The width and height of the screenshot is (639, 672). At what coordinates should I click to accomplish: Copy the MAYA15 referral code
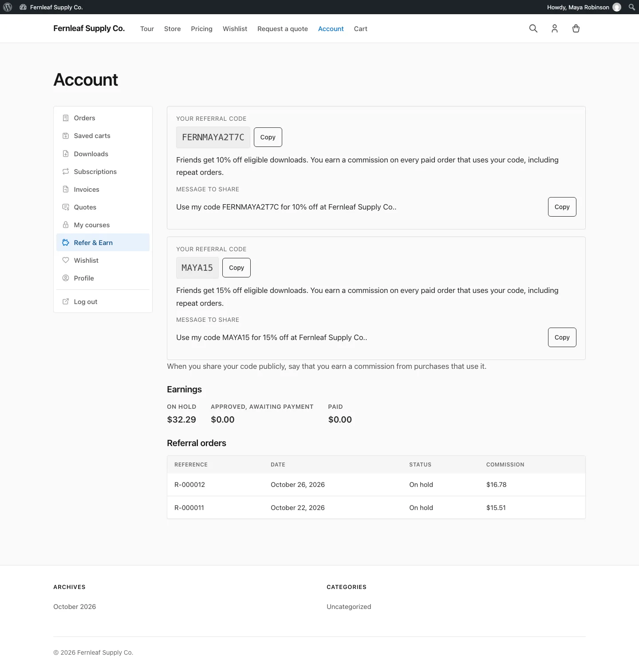237,268
